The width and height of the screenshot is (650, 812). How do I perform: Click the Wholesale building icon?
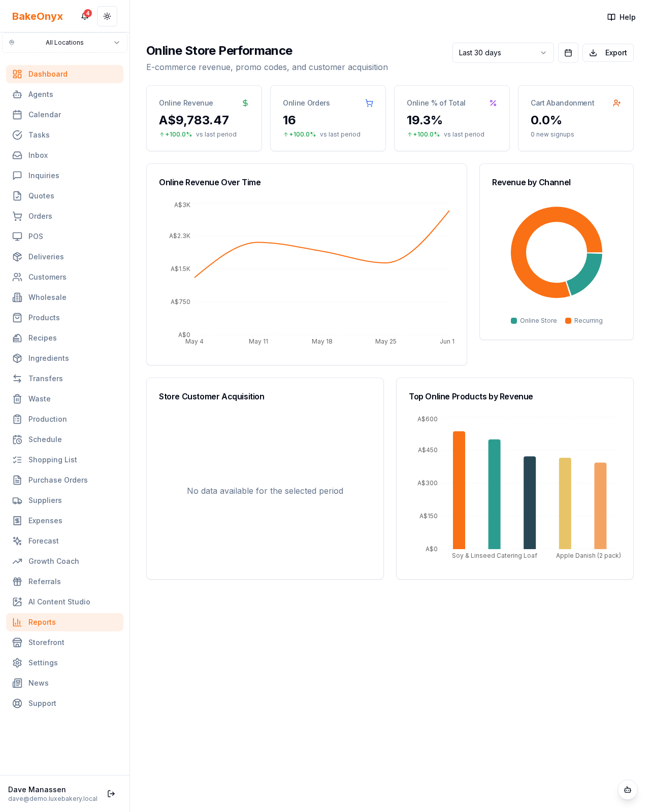point(17,297)
